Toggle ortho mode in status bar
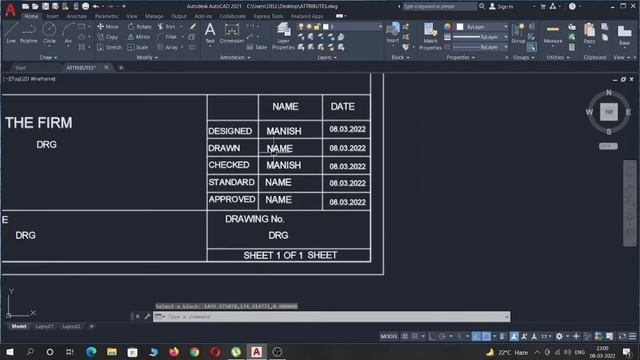This screenshot has width=640, height=360. [431, 336]
